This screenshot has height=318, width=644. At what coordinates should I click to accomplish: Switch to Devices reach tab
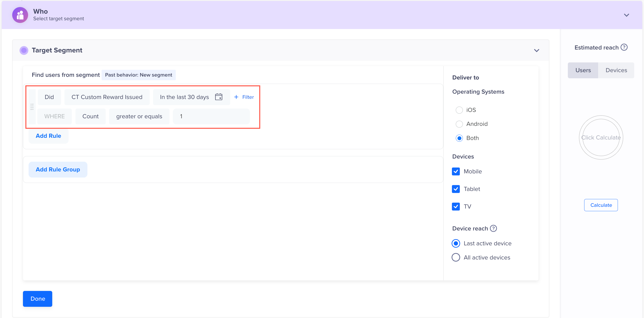tap(616, 70)
